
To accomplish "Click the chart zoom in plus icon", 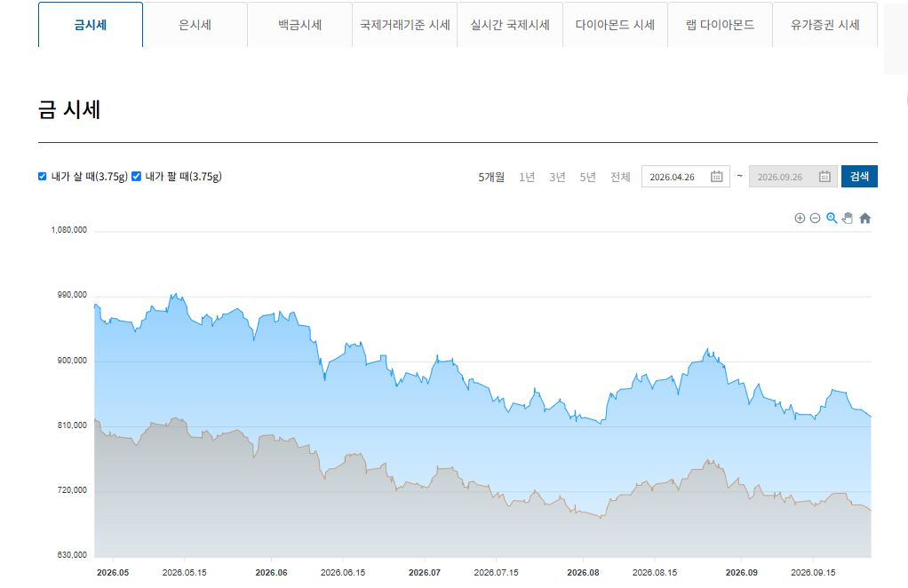I will (800, 219).
